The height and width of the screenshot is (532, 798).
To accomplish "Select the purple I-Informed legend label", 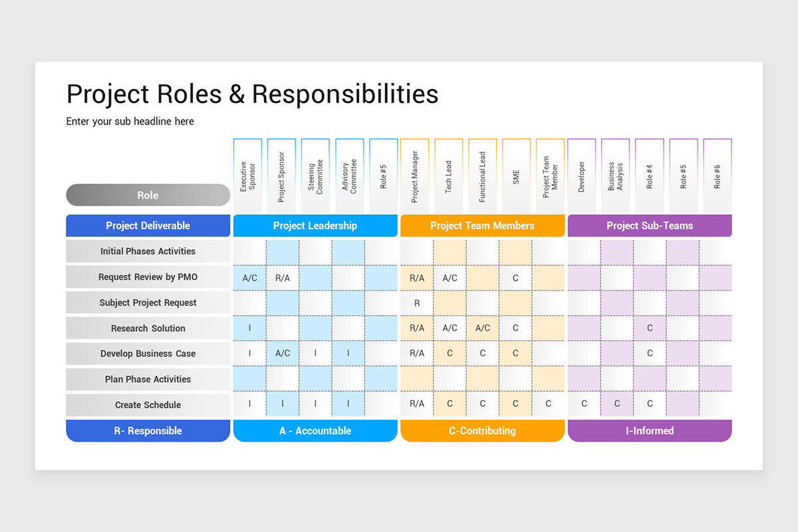I will pyautogui.click(x=649, y=431).
